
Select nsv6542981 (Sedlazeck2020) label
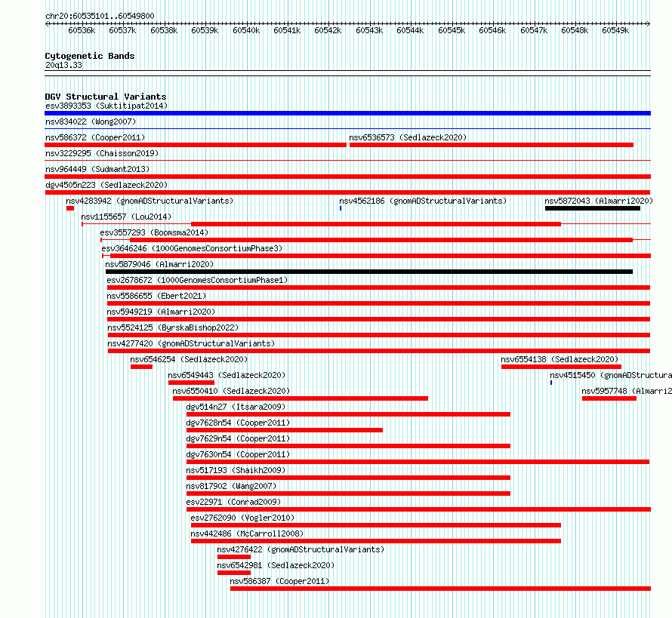(276, 565)
